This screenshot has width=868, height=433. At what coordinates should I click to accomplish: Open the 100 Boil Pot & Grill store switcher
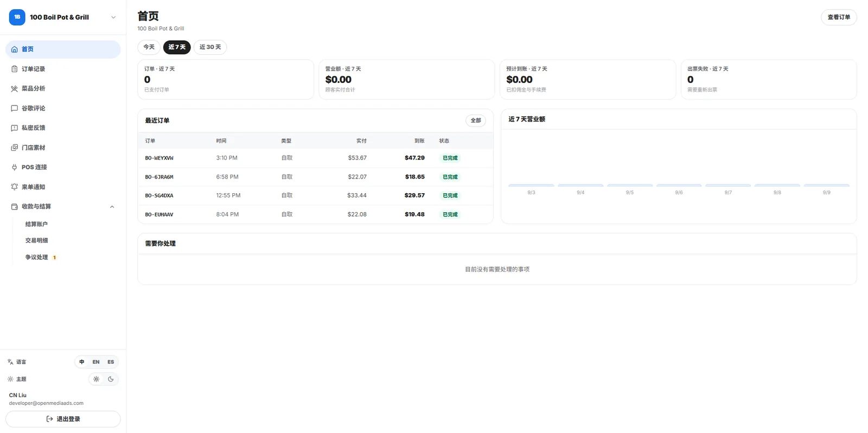(63, 17)
